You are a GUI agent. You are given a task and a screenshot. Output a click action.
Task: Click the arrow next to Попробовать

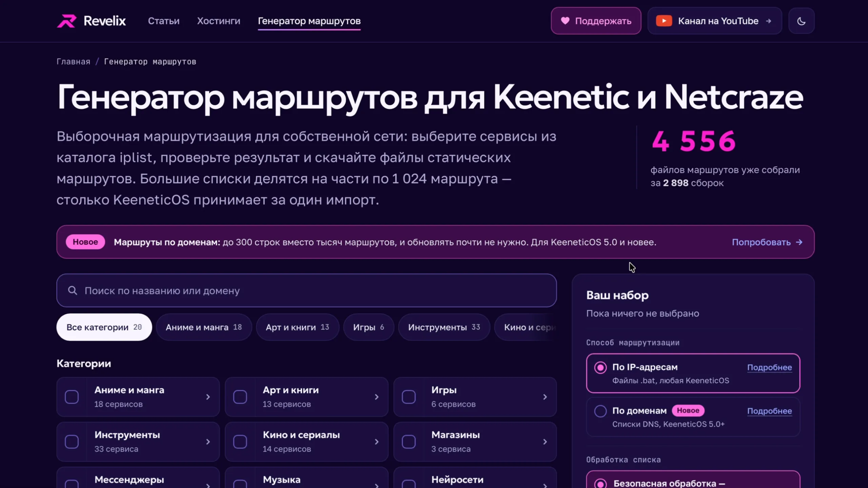point(799,242)
